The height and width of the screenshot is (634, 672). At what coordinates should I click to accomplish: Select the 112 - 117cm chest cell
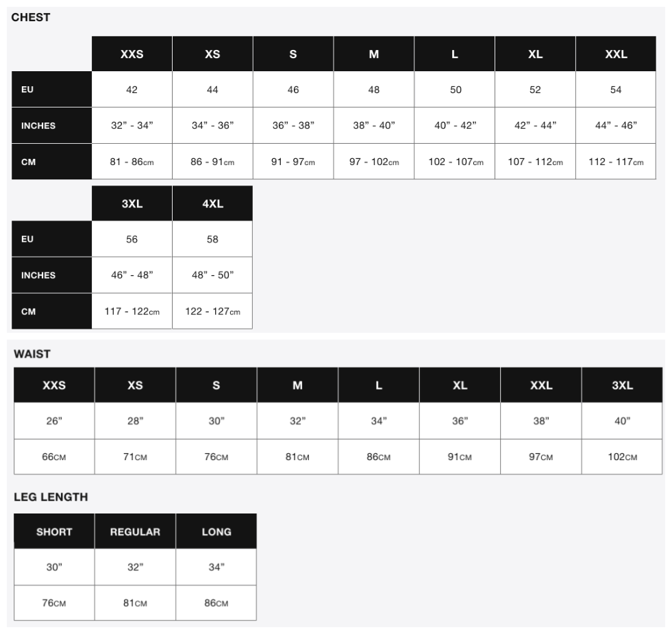click(616, 162)
